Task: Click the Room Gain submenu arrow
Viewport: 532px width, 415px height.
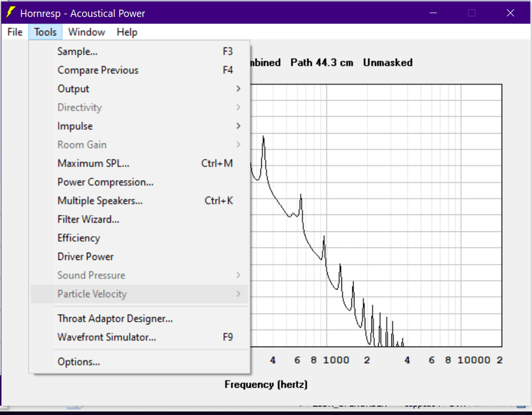Action: (238, 144)
